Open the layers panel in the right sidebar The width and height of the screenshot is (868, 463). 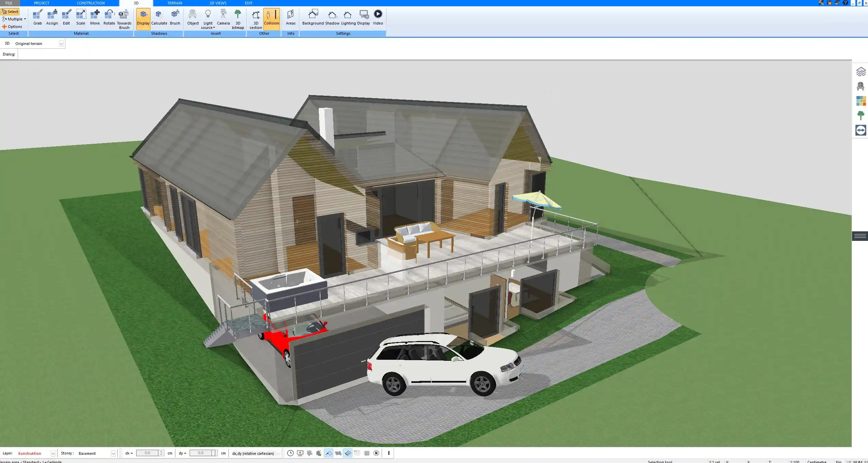(861, 72)
